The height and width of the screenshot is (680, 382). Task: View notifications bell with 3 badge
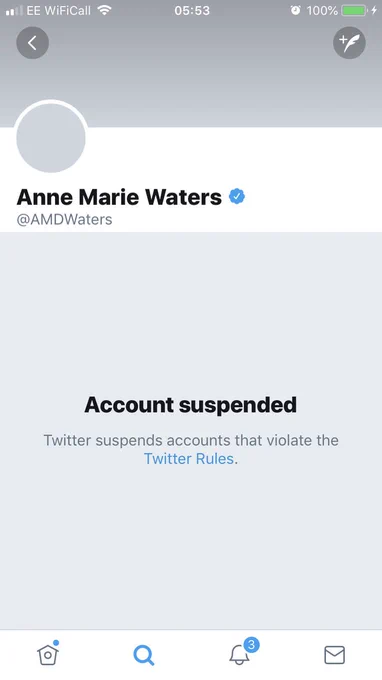(x=241, y=653)
